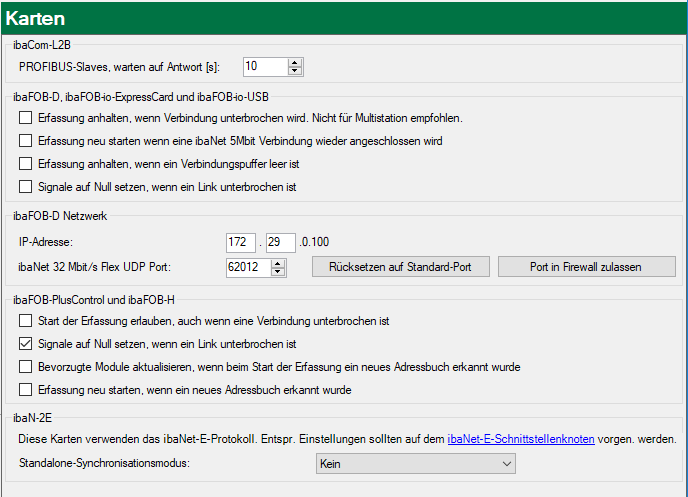Decrement the Flex UDP Port value
Image resolution: width=688 pixels, height=497 pixels.
coord(278,271)
